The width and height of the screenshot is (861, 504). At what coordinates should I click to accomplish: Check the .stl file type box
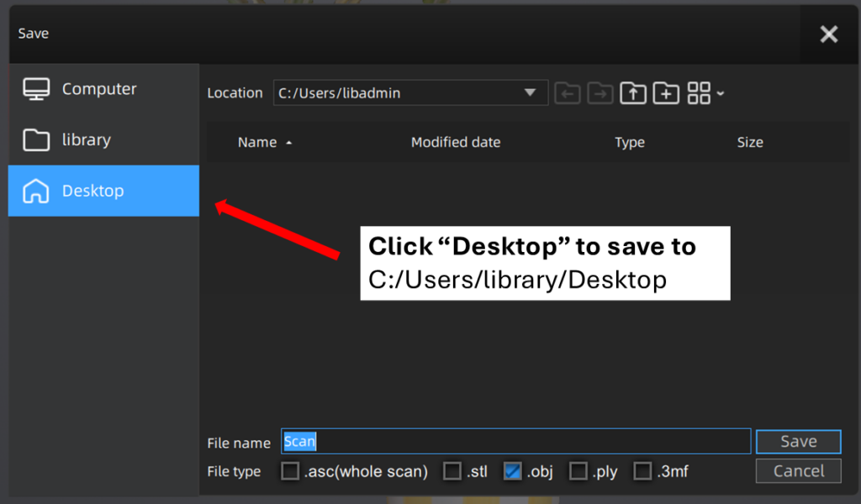(452, 471)
